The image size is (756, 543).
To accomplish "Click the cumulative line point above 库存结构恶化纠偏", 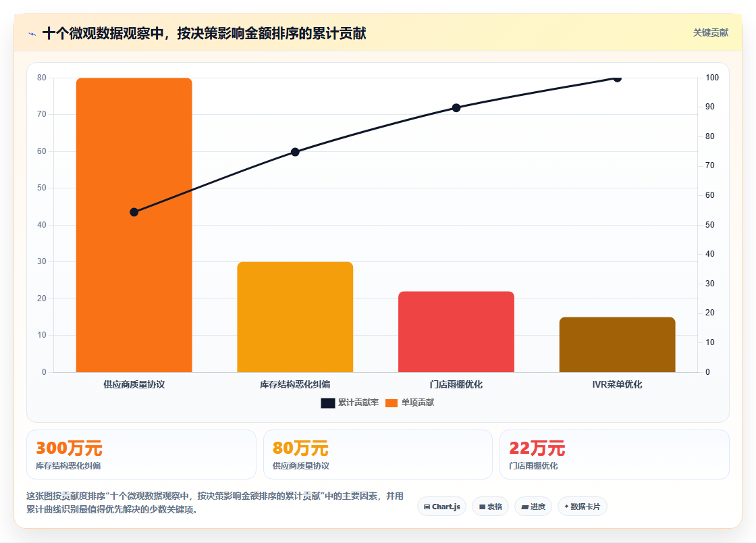I will [x=295, y=152].
